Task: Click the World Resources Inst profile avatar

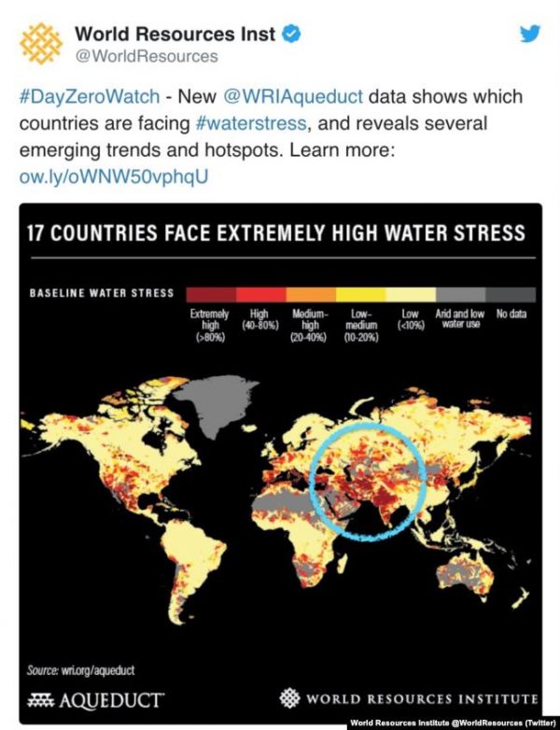Action: [x=42, y=43]
